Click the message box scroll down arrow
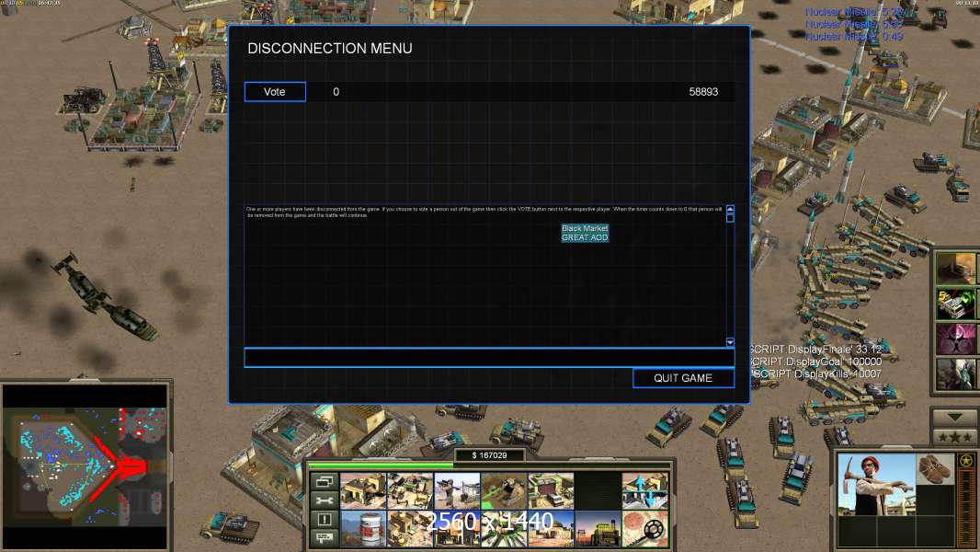The image size is (980, 552). (x=730, y=342)
